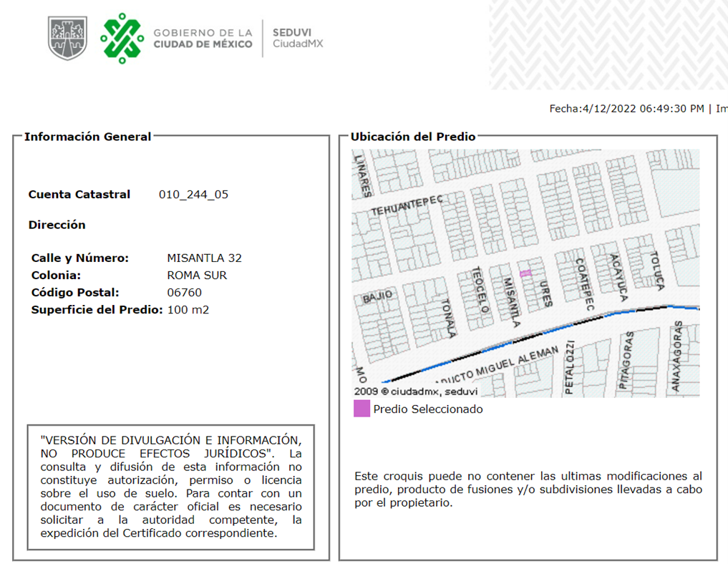Click the TONALA street label on map
Screen dimensions: 728x564
(x=449, y=318)
